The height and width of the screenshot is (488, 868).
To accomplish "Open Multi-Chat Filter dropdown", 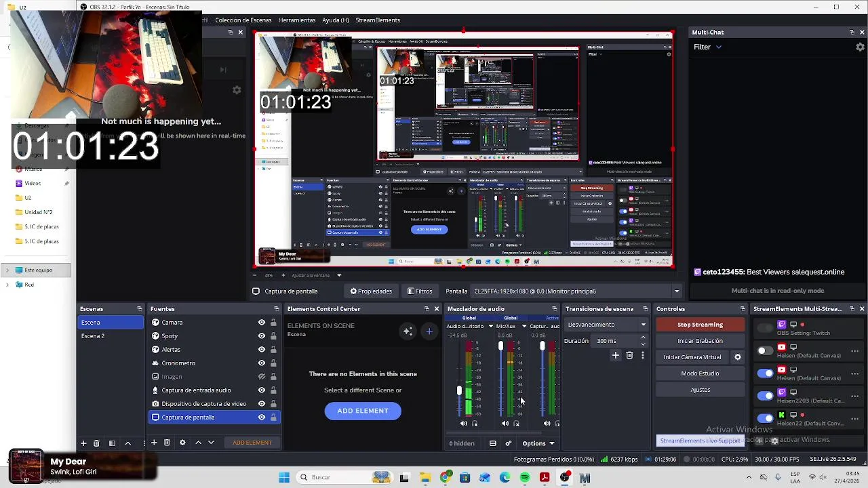I will (x=707, y=47).
